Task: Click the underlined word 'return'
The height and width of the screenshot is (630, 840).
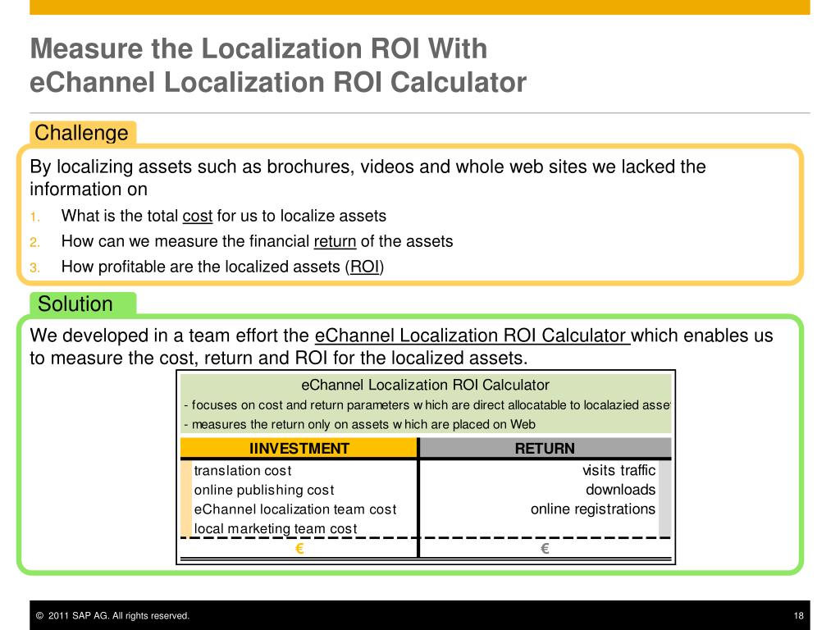Action: (335, 242)
